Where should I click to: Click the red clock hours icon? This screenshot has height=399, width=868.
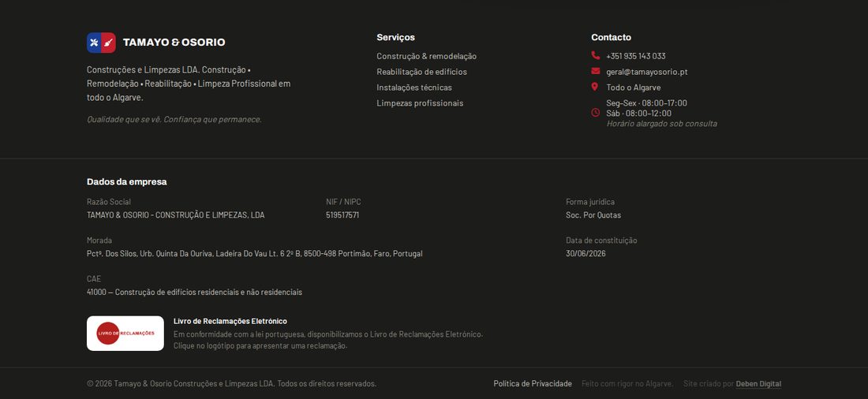pos(595,113)
